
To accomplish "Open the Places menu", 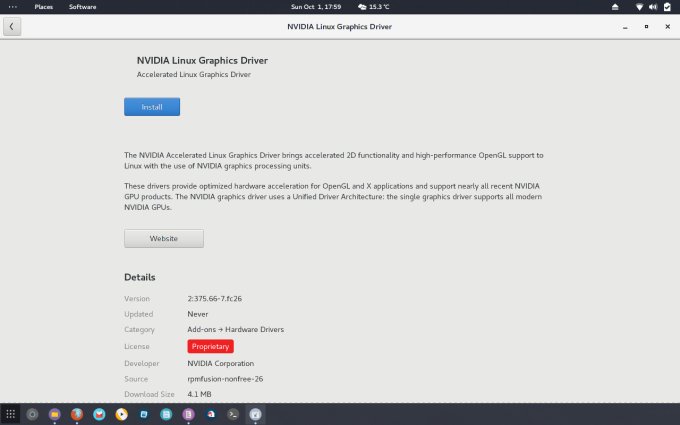I will pyautogui.click(x=43, y=7).
